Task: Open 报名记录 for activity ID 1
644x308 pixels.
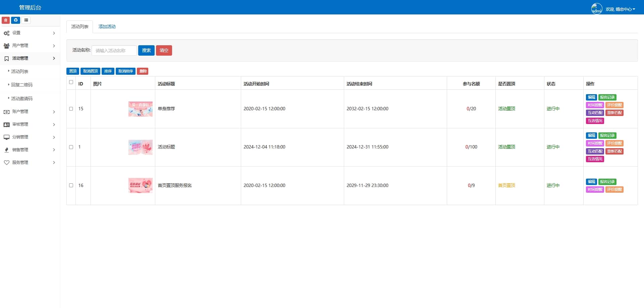Action: tap(607, 135)
